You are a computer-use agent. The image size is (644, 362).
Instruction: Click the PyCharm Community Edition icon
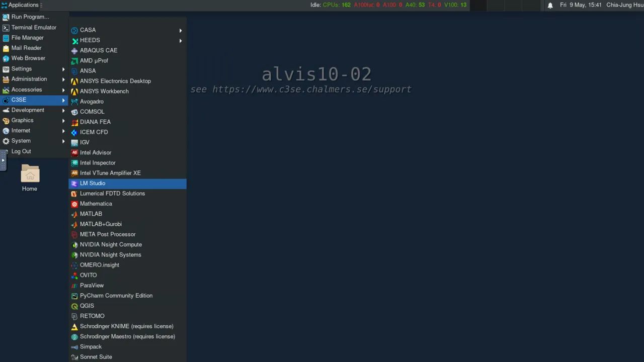click(74, 296)
